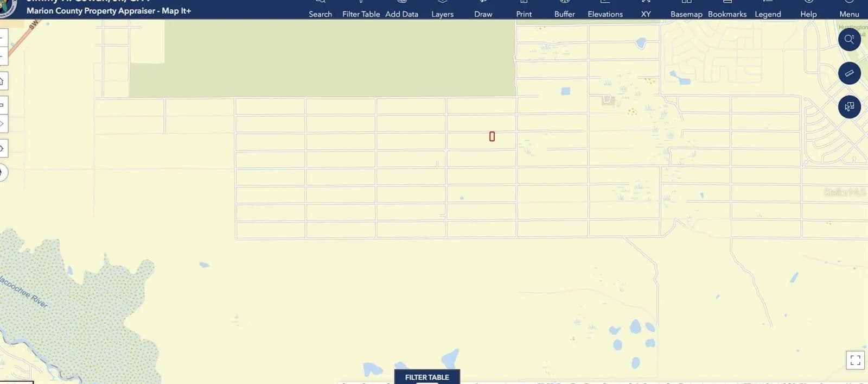The width and height of the screenshot is (868, 384).
Task: Select the Draw tool
Action: tap(483, 10)
